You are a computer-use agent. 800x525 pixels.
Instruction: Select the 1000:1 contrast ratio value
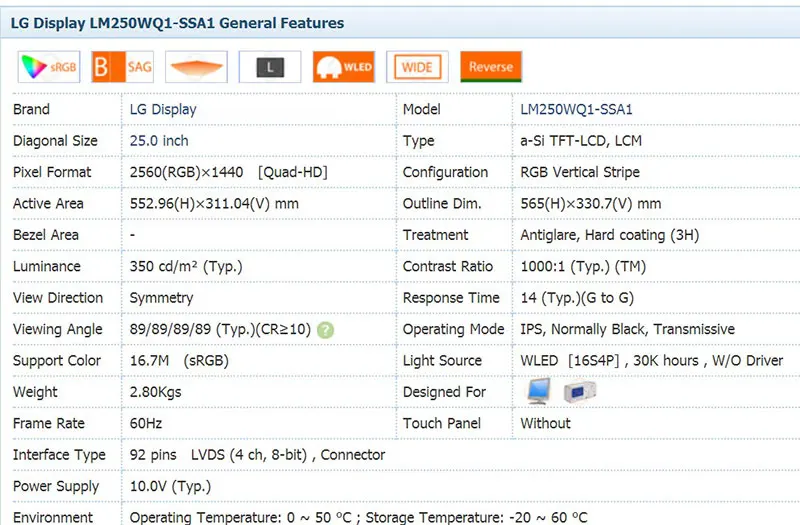[x=583, y=266]
